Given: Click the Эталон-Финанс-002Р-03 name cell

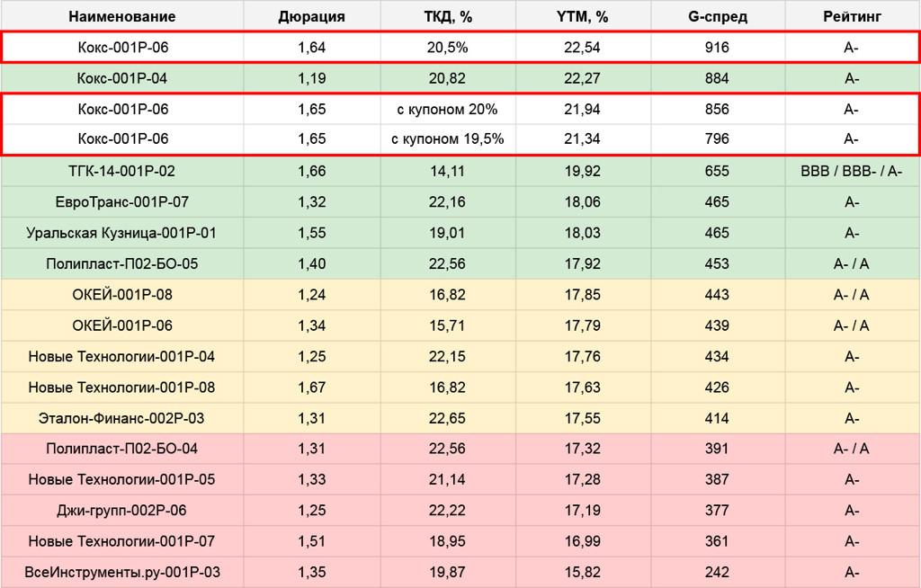Looking at the screenshot, I should click(x=122, y=418).
